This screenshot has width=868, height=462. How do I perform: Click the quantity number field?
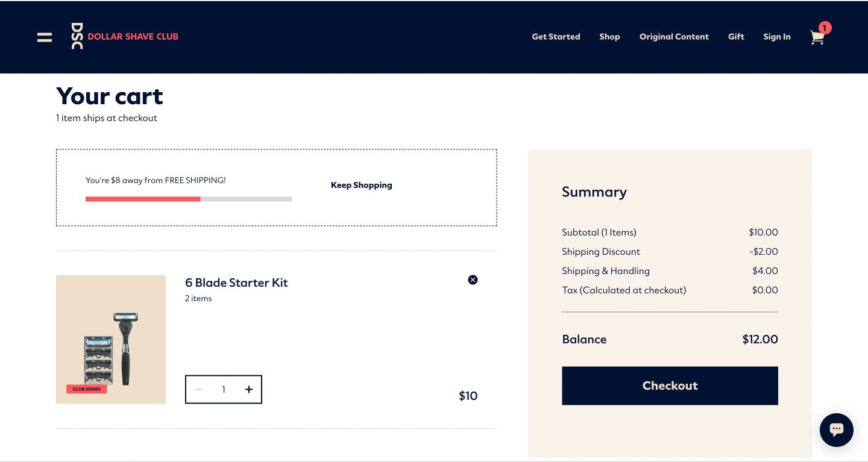pos(224,390)
